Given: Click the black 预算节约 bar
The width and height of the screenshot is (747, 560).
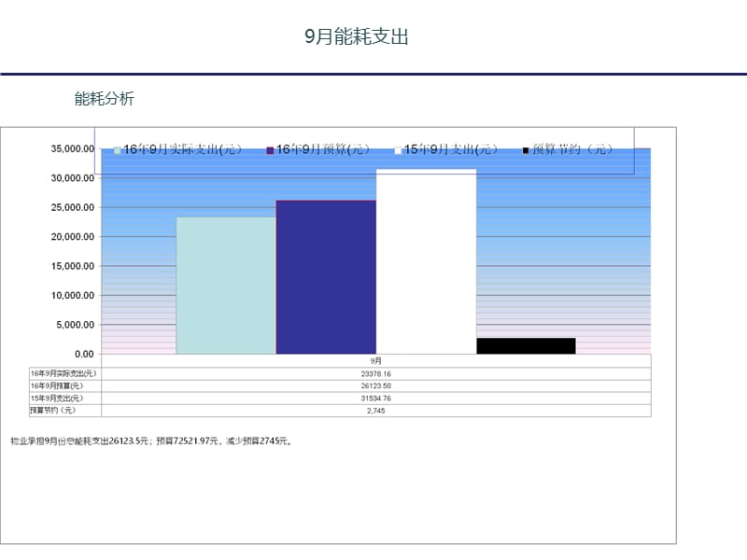Looking at the screenshot, I should [526, 345].
